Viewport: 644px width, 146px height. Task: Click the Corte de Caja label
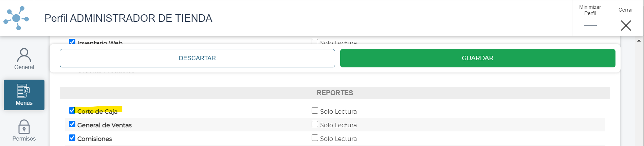pos(97,111)
